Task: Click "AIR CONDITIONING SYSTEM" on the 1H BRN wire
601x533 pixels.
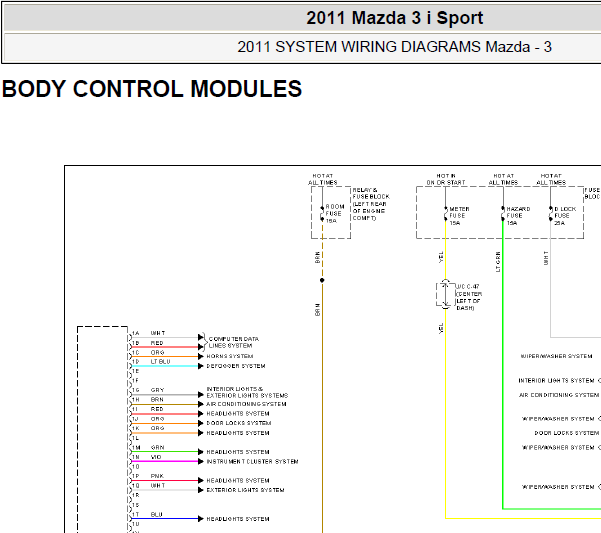Action: tap(246, 404)
